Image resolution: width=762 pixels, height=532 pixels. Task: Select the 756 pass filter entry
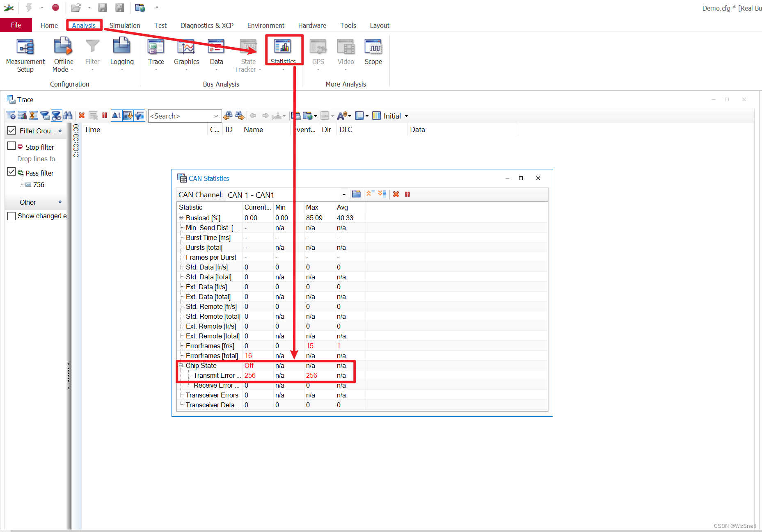coord(39,185)
